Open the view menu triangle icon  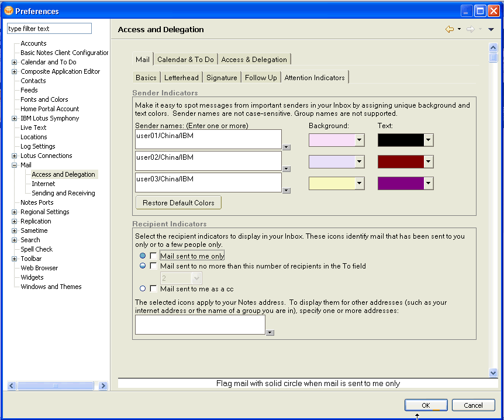click(x=491, y=29)
